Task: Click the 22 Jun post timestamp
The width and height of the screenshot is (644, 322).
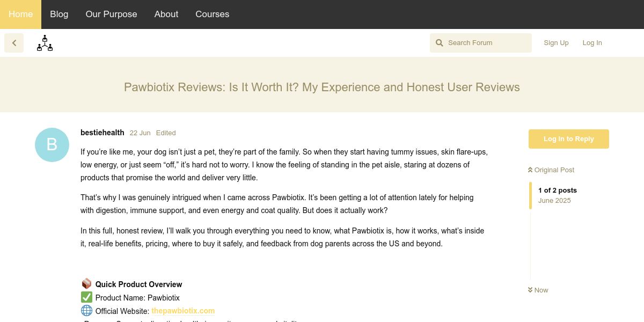Action: 140,133
